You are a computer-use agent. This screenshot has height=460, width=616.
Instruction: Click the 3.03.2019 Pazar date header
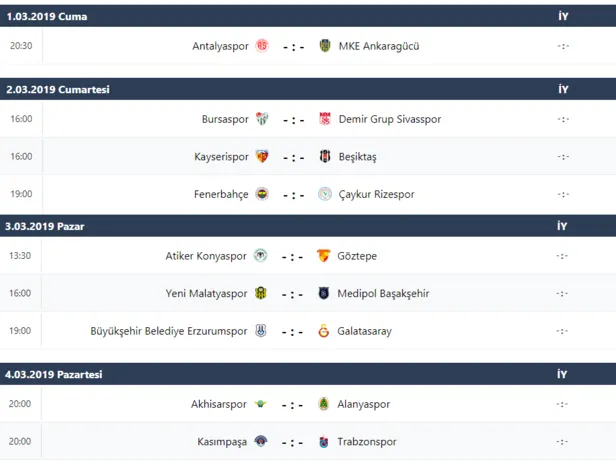pos(45,226)
